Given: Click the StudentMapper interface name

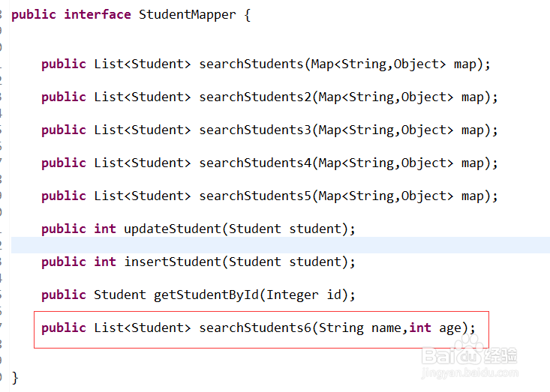Looking at the screenshot, I should (x=188, y=15).
